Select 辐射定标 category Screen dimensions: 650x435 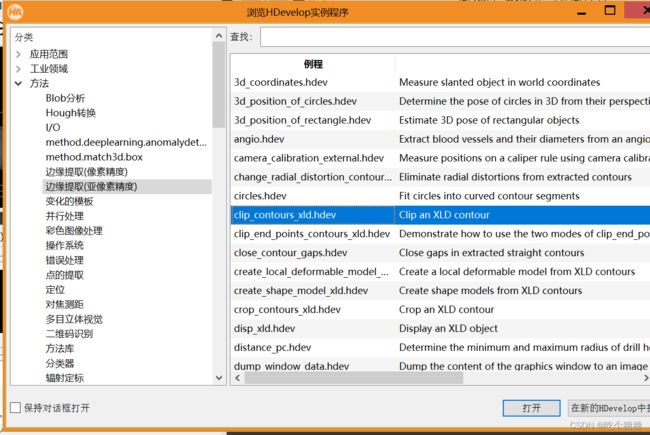coord(64,378)
